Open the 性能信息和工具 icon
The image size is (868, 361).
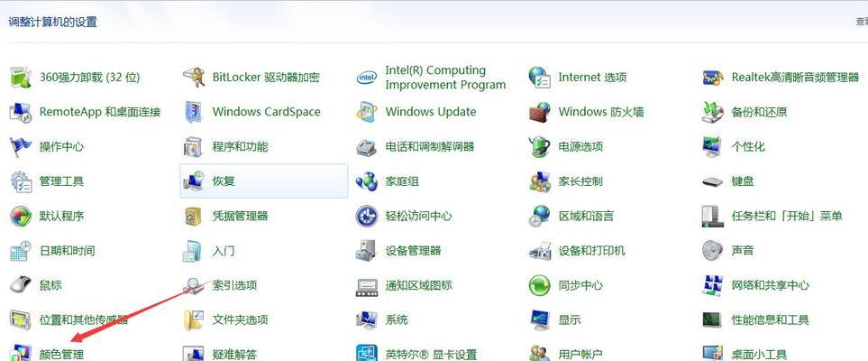pyautogui.click(x=713, y=320)
